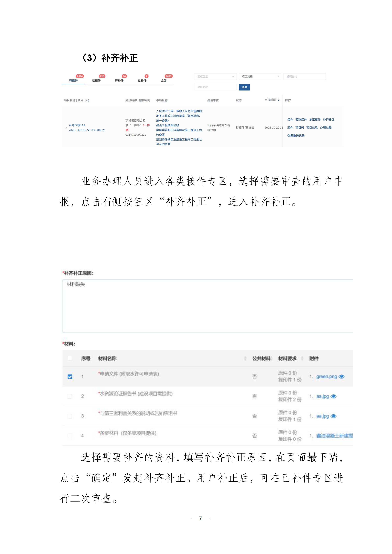The height and width of the screenshot is (554, 392).
Task: Sort by 申报时间 column arrows
Action: coord(278,100)
